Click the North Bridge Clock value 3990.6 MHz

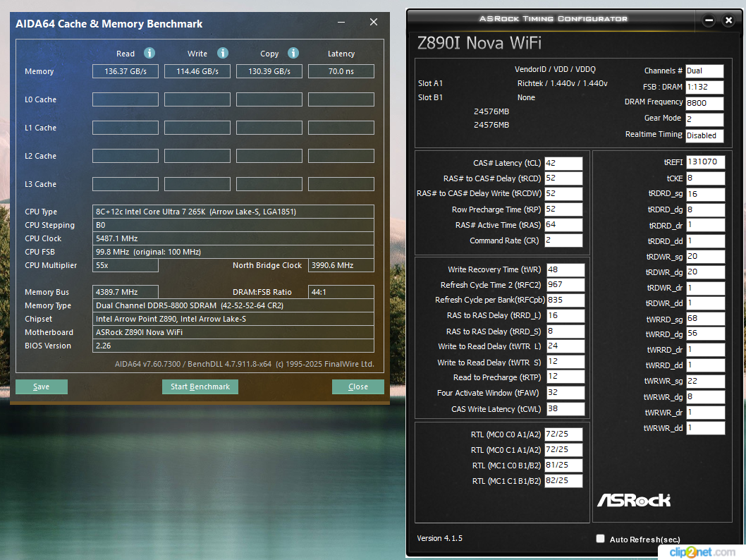pyautogui.click(x=341, y=265)
